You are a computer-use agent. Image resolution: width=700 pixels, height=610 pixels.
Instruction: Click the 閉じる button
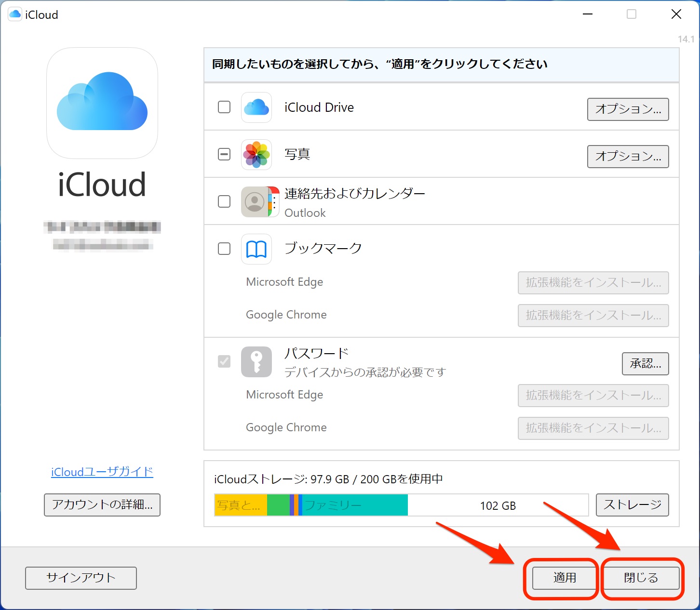point(641,578)
